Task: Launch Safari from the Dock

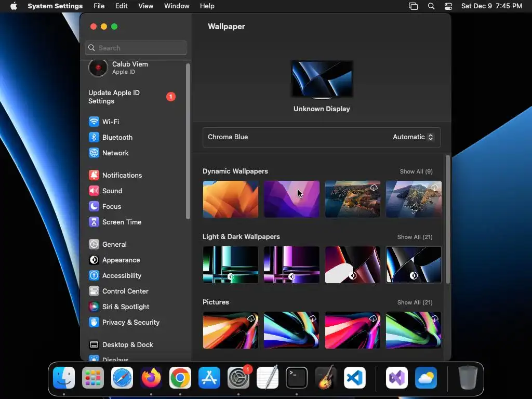Action: click(x=122, y=378)
